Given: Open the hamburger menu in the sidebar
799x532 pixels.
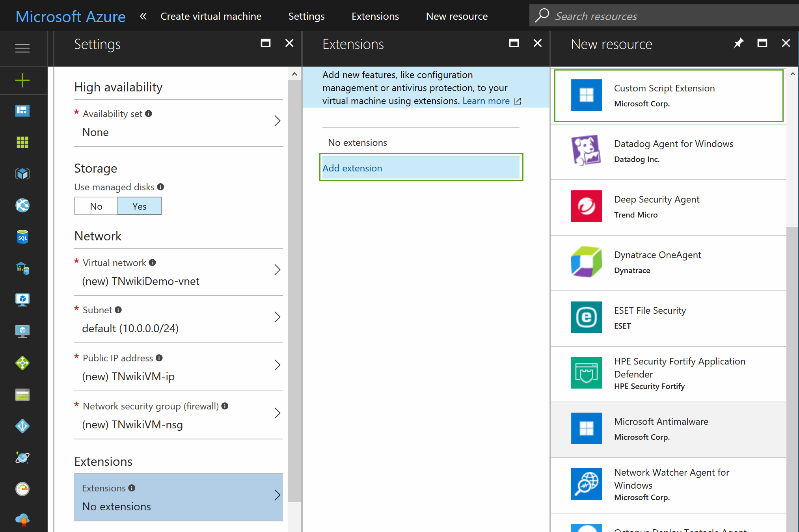Looking at the screenshot, I should coord(22,48).
